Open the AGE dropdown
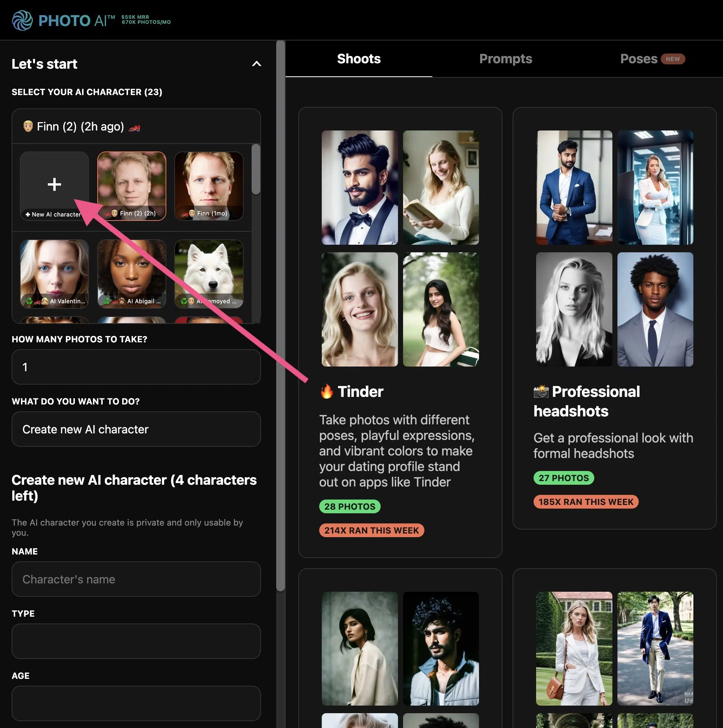Viewport: 723px width, 728px height. tap(136, 703)
